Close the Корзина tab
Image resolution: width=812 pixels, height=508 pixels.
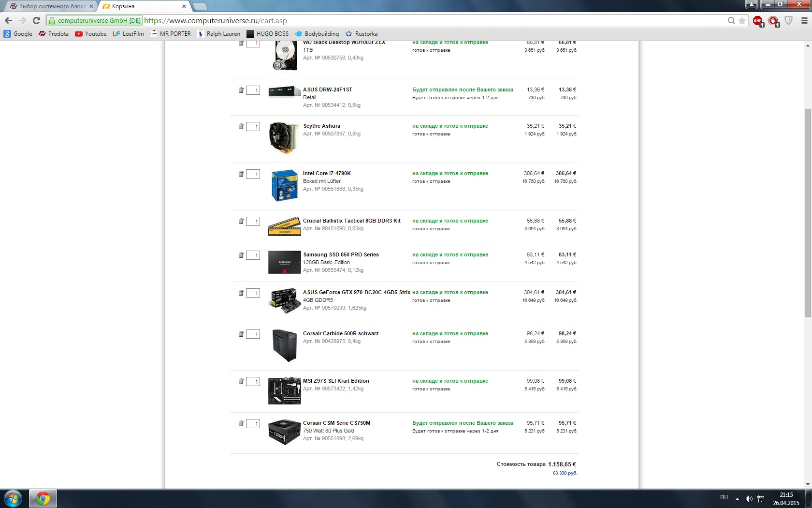tap(184, 6)
